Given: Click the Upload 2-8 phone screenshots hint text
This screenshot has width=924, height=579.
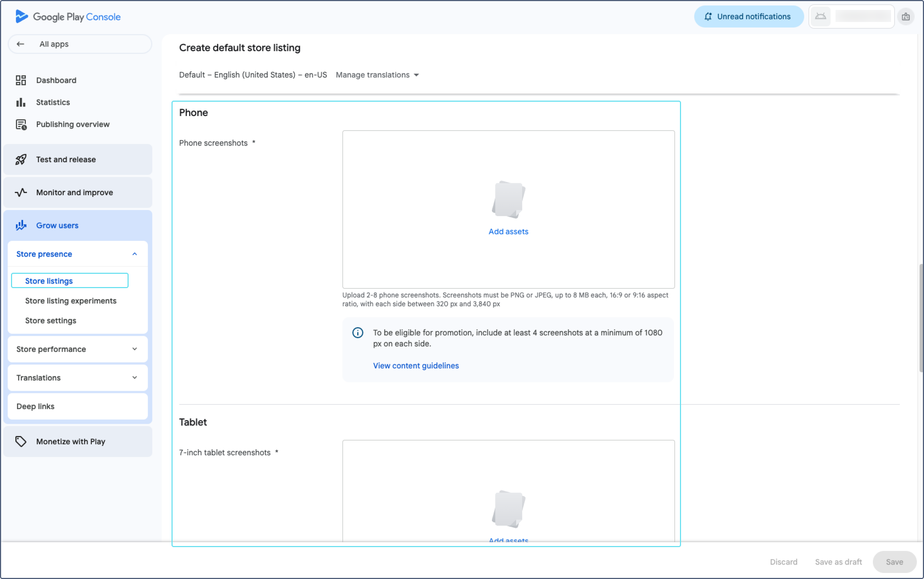Looking at the screenshot, I should coord(505,300).
